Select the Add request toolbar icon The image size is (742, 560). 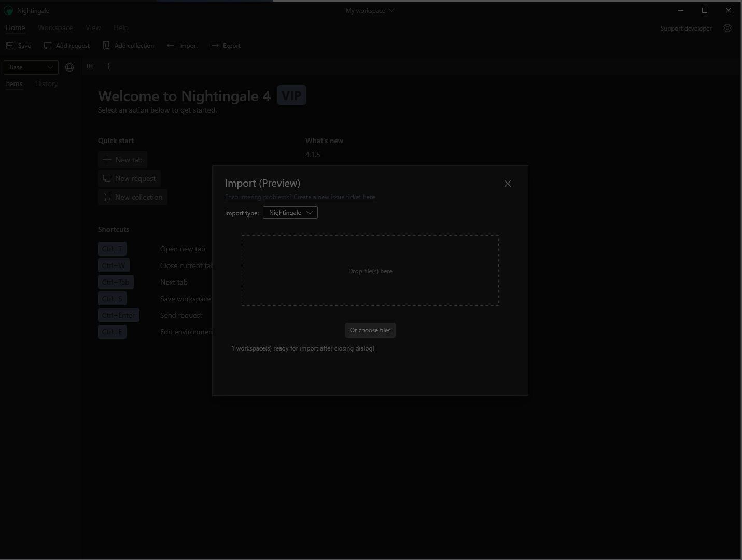coord(47,46)
